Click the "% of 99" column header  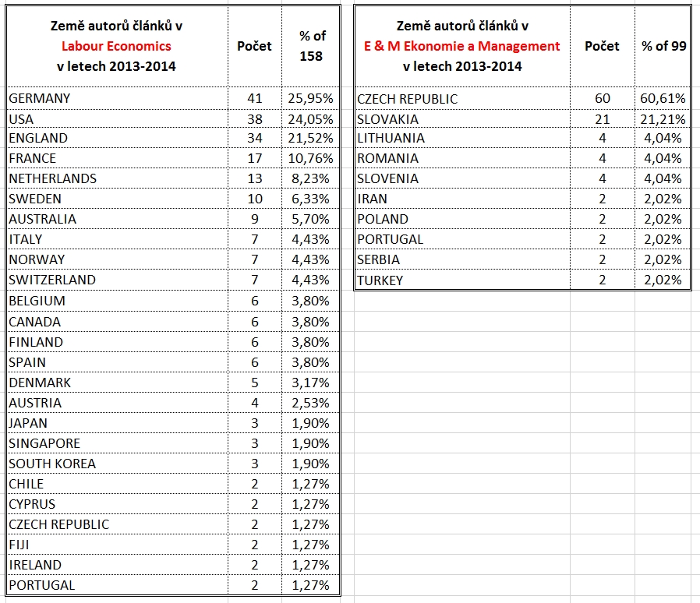coord(663,46)
